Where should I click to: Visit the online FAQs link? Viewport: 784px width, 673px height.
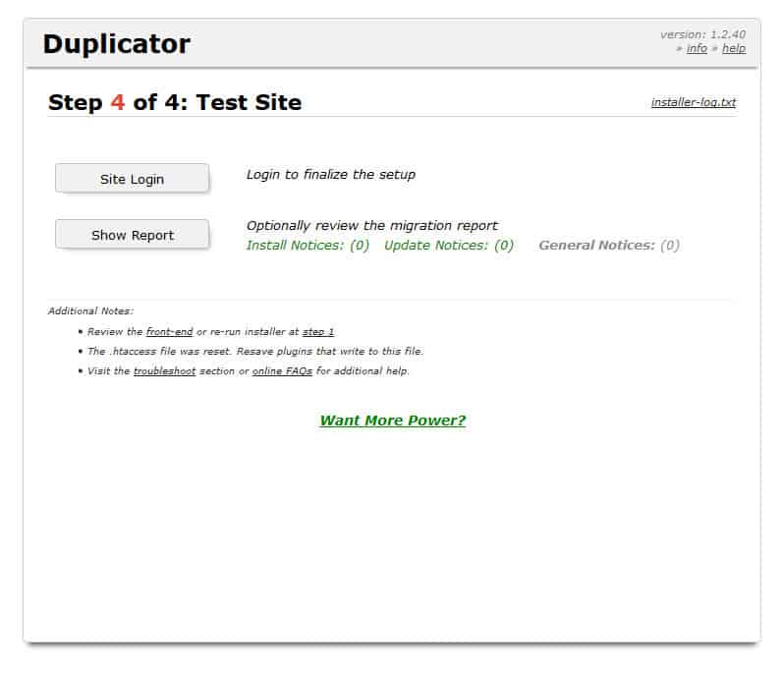click(282, 371)
